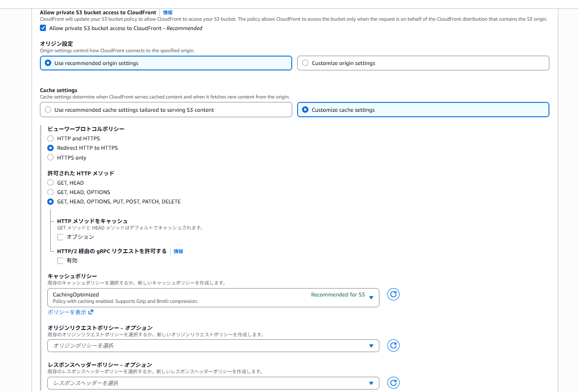This screenshot has width=578, height=392.
Task: Open 情報 link next to S3 bucket access
Action: (168, 12)
